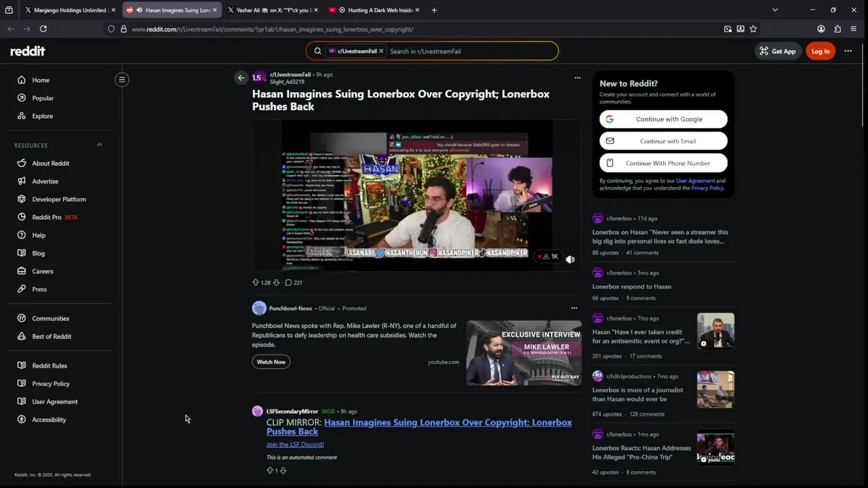The image size is (868, 488).
Task: Open browser hamburger application menu
Action: (x=853, y=29)
